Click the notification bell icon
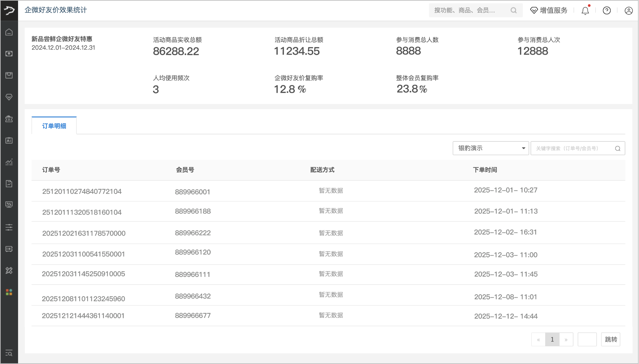 click(585, 11)
